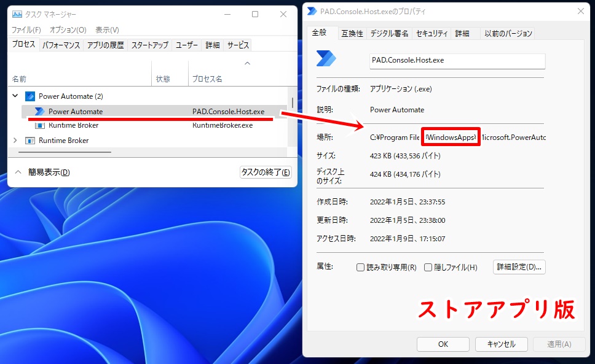Open the オプション(O) menu
This screenshot has width=595, height=364.
[68, 30]
